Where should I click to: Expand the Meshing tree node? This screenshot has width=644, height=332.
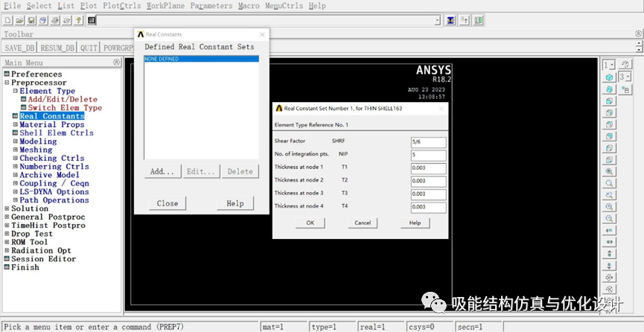pyautogui.click(x=15, y=150)
